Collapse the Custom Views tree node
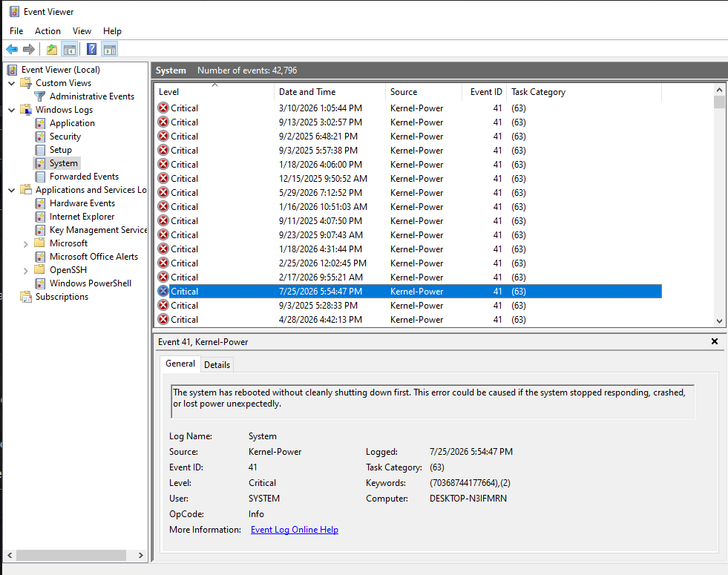 12,84
